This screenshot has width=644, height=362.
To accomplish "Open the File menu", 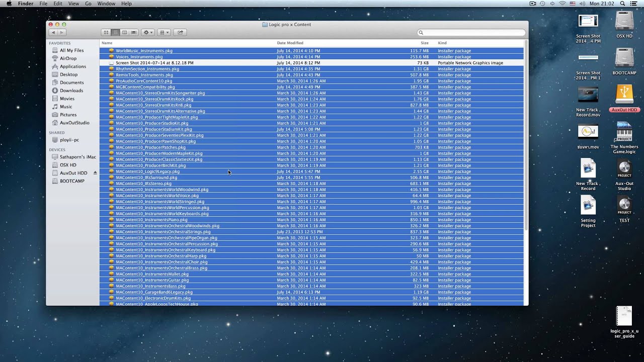I will pos(44,4).
